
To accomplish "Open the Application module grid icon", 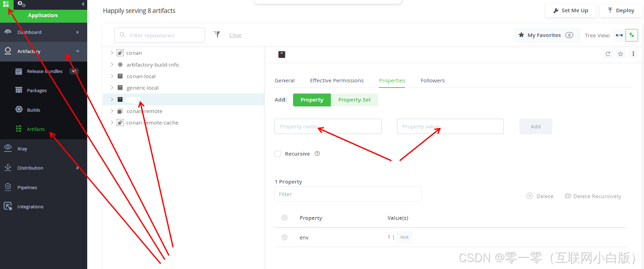I will click(x=6, y=4).
